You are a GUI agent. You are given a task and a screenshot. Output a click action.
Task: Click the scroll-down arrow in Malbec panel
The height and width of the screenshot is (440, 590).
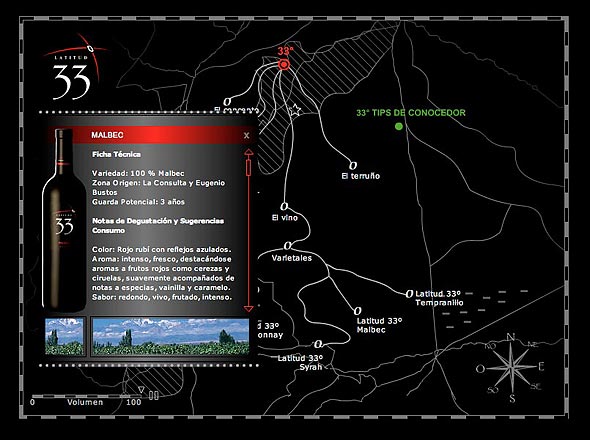coord(248,309)
